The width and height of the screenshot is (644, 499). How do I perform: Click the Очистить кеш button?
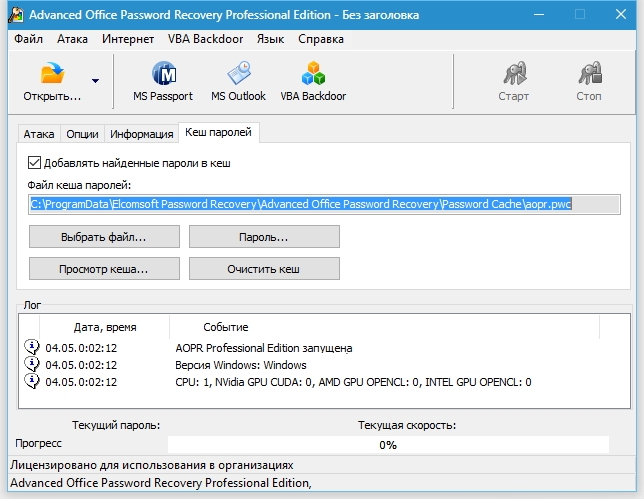pos(264,269)
